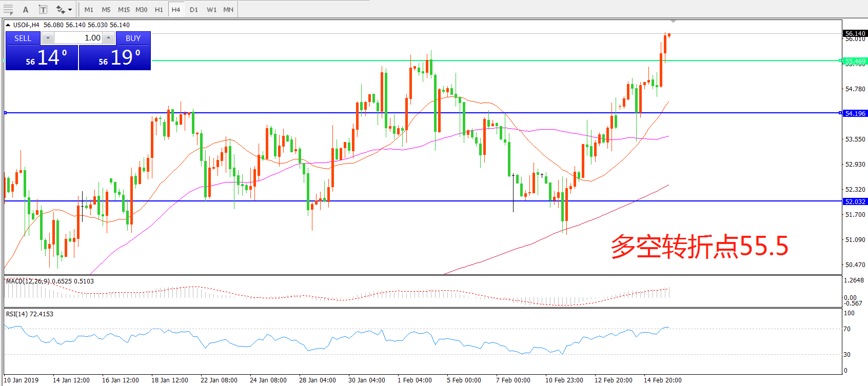The image size is (868, 386).
Task: Switch to the M15 timeframe
Action: [124, 9]
